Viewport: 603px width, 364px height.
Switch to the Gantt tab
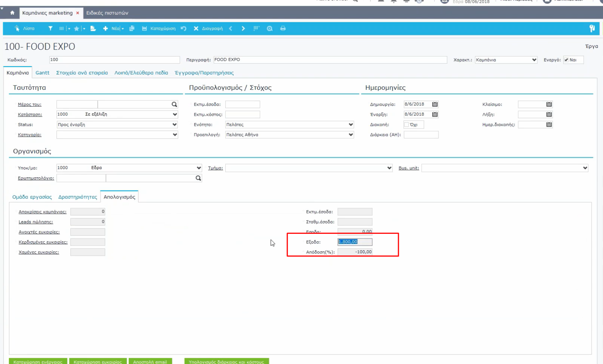click(42, 73)
